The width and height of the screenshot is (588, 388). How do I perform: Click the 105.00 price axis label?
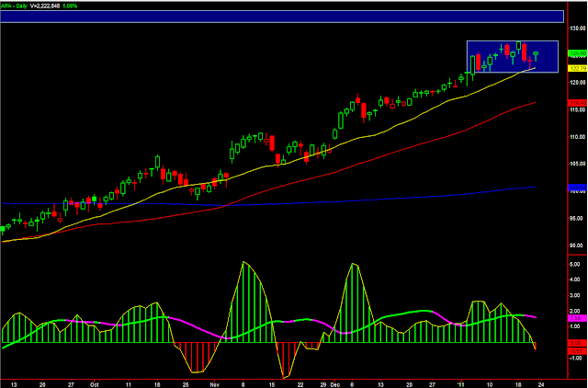coord(578,164)
